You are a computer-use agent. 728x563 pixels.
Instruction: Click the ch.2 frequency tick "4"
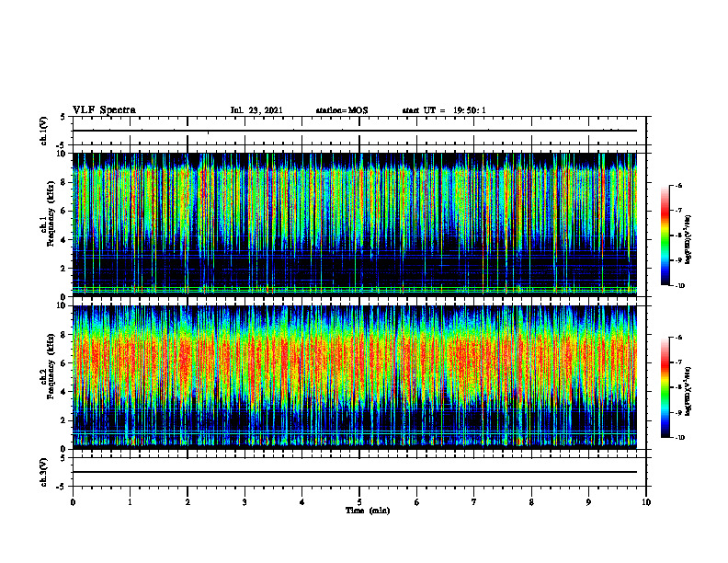coord(64,393)
